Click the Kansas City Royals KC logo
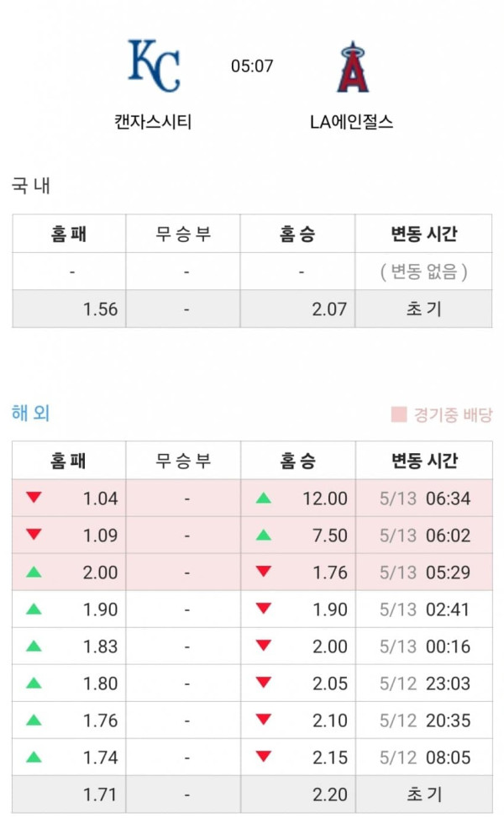Screen dimensions: 504x818 154,66
